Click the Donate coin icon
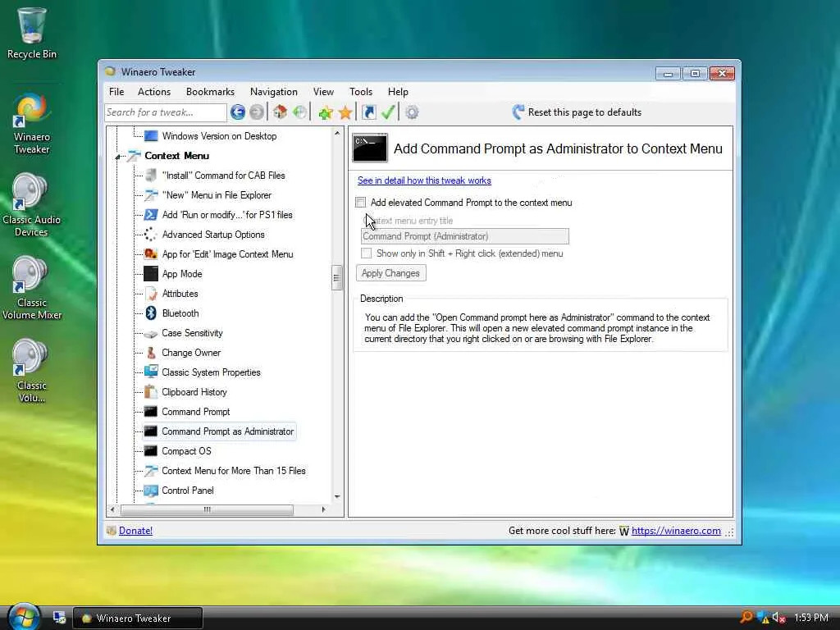Screen dimensions: 840x630 (112, 531)
